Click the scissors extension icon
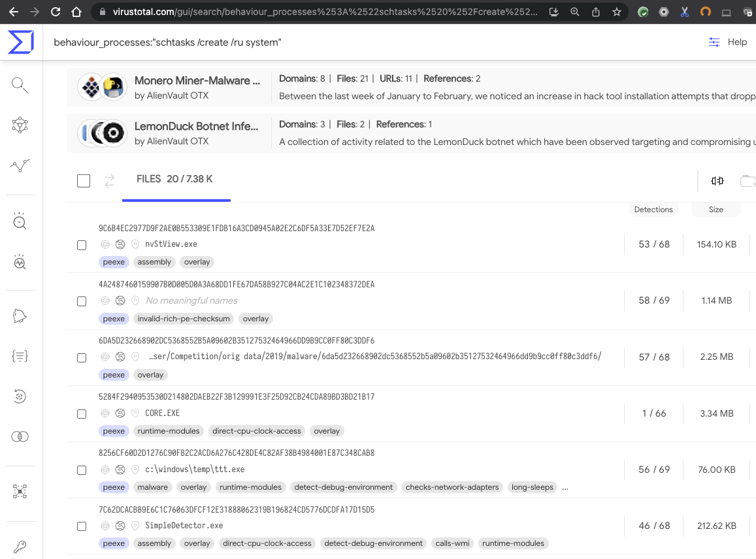This screenshot has width=756, height=559. (x=685, y=12)
